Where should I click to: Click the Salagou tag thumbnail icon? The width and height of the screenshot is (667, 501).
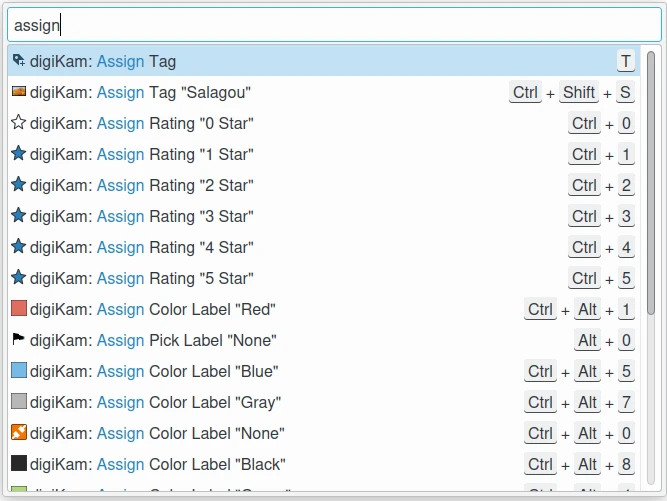coord(18,92)
